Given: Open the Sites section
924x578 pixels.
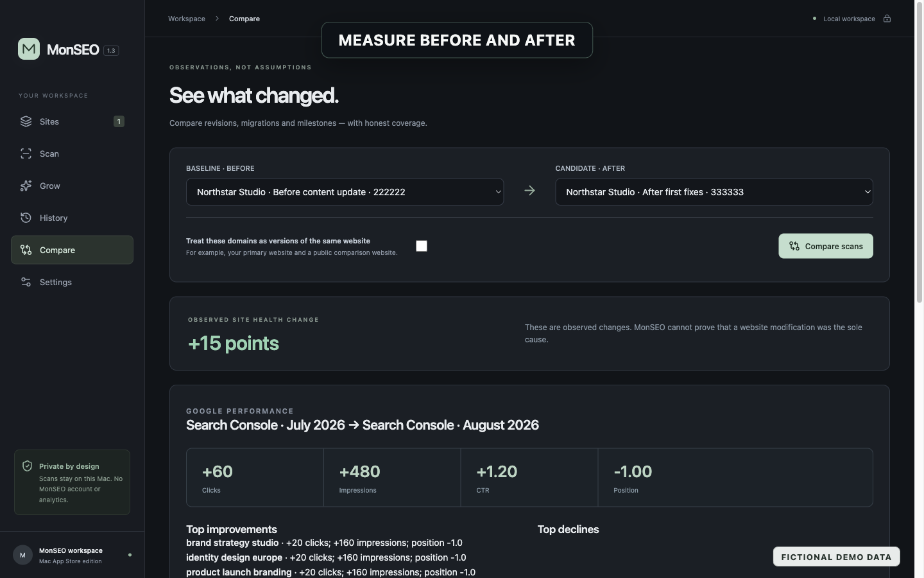Looking at the screenshot, I should tap(72, 121).
